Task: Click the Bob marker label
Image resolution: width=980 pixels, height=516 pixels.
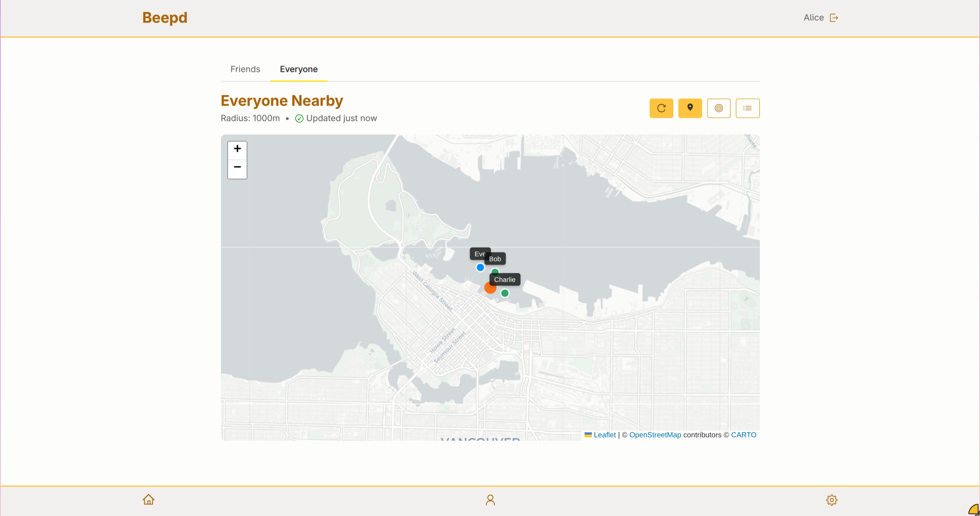Action: tap(495, 259)
